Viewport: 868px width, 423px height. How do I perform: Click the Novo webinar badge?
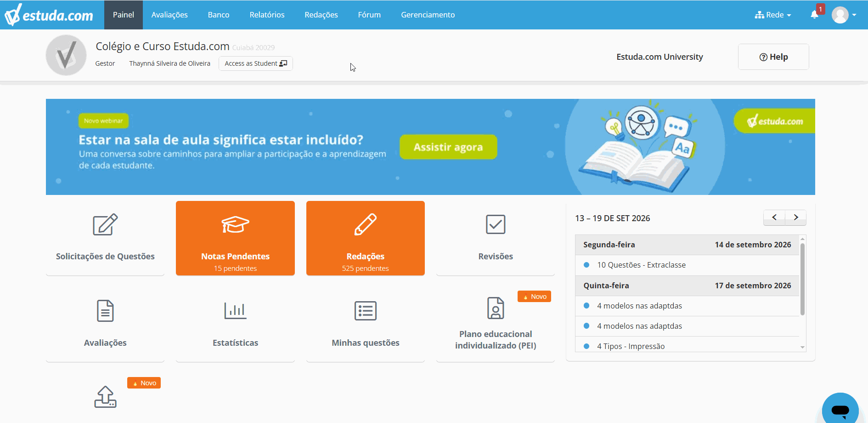click(x=103, y=121)
